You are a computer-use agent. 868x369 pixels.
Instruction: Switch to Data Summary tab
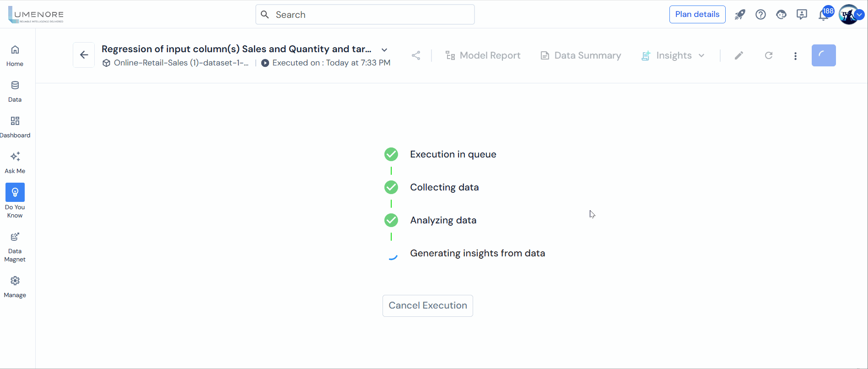point(581,55)
